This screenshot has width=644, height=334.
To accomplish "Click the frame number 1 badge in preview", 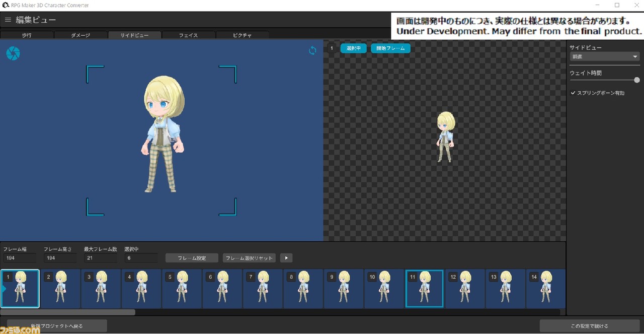I will coord(332,48).
